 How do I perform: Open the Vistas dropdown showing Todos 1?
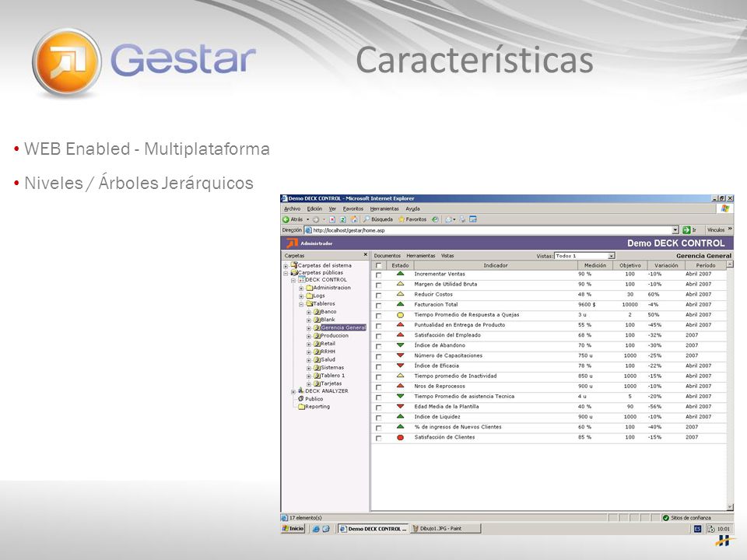click(584, 256)
